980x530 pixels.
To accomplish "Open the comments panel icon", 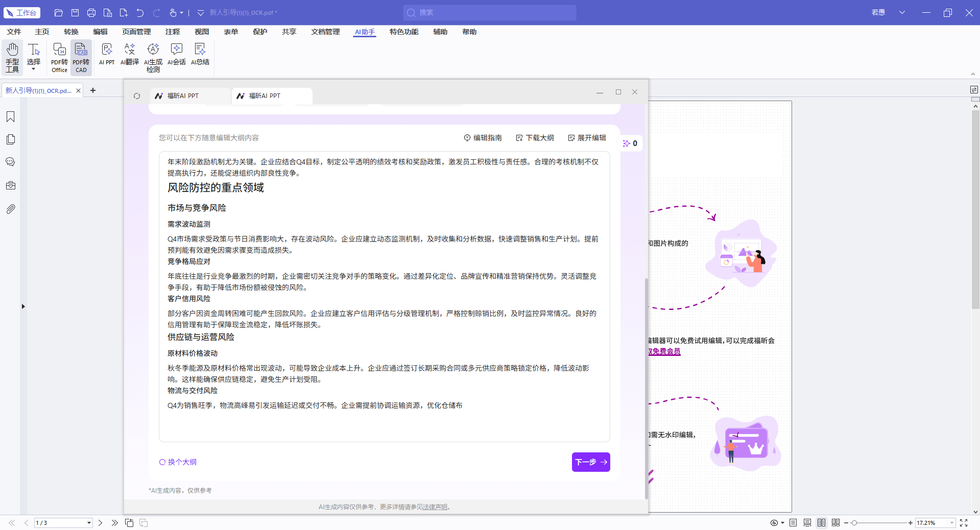I will [x=10, y=162].
